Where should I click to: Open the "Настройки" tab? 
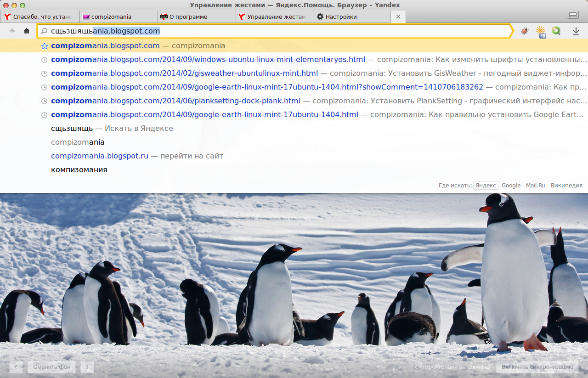353,17
